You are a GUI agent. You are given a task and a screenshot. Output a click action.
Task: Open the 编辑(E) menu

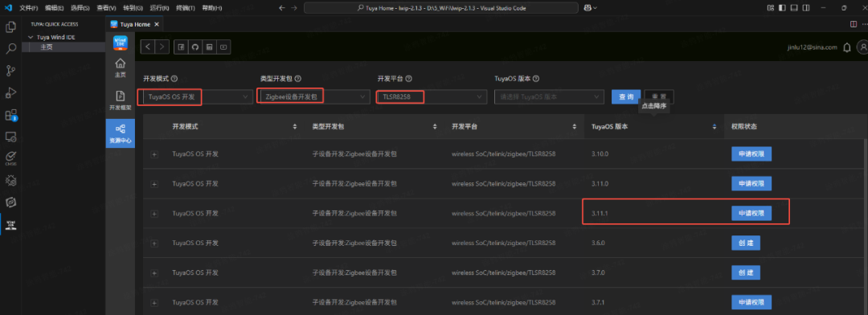[55, 8]
